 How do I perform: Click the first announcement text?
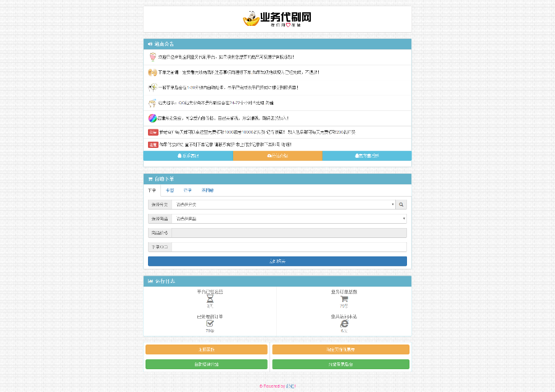pos(226,57)
